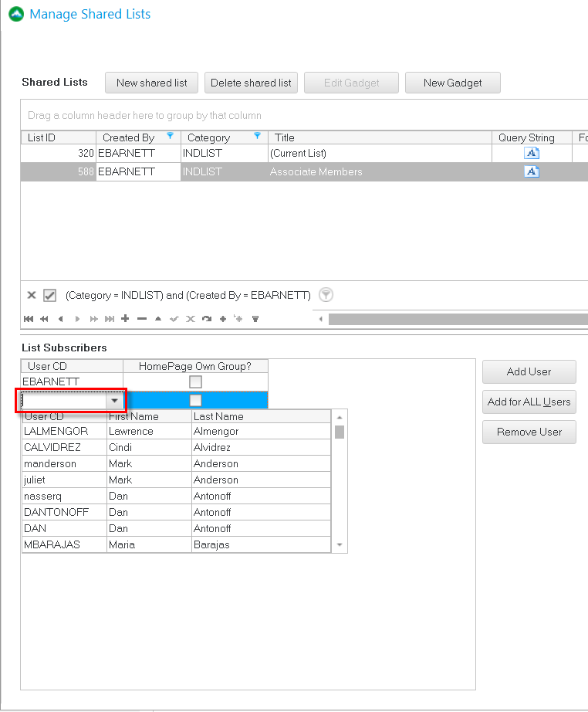This screenshot has width=588, height=712.
Task: Sort by Created By column header
Action: (x=138, y=137)
